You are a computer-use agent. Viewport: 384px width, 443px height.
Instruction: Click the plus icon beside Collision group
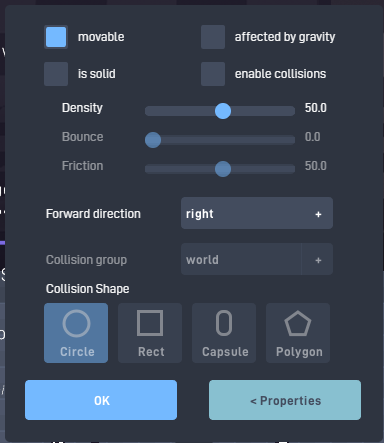click(x=318, y=260)
